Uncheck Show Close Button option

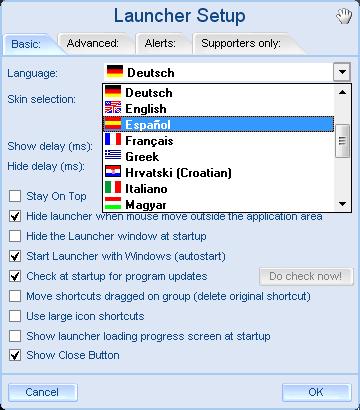pos(15,355)
